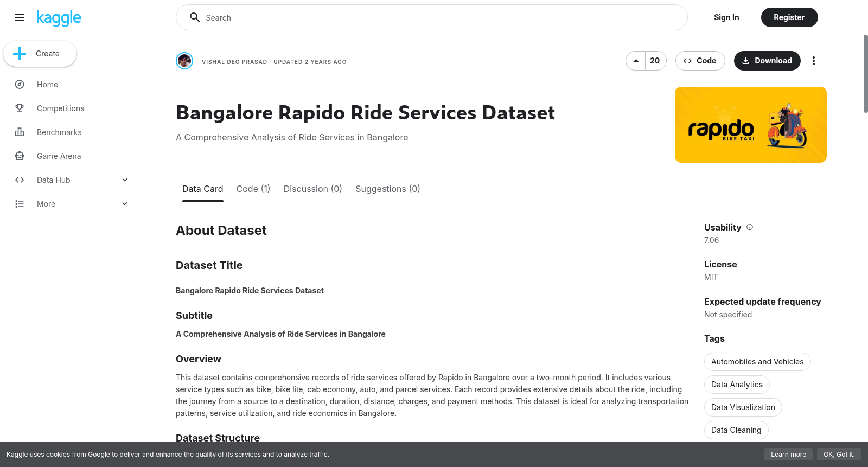
Task: Click the 'Tags' heading
Action: point(714,338)
